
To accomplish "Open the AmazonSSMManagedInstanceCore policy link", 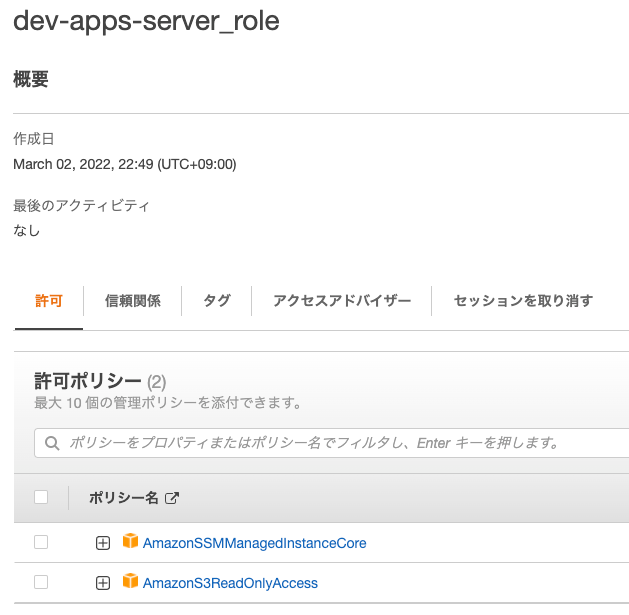I will click(254, 543).
